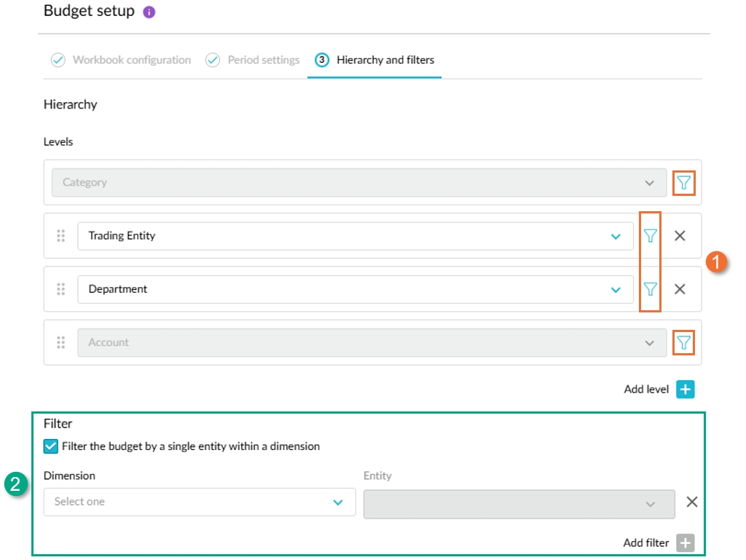Click drag handle for Account row
Image resolution: width=746 pixels, height=560 pixels.
(x=61, y=342)
